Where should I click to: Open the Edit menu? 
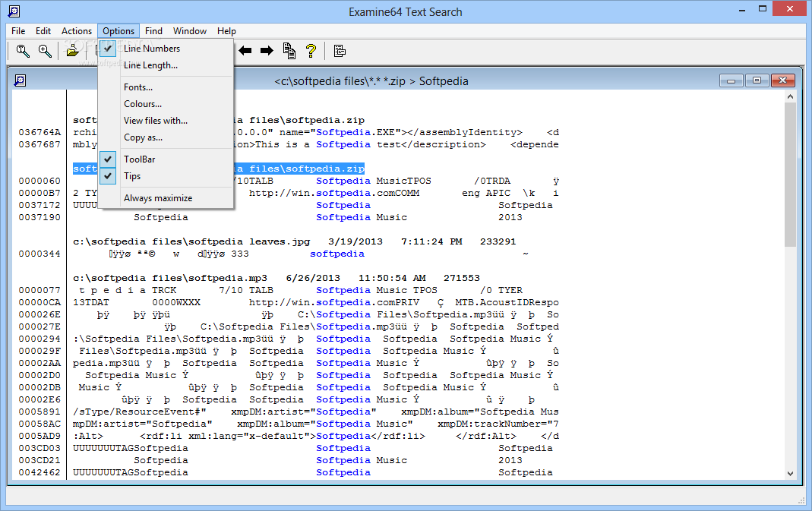pos(43,31)
